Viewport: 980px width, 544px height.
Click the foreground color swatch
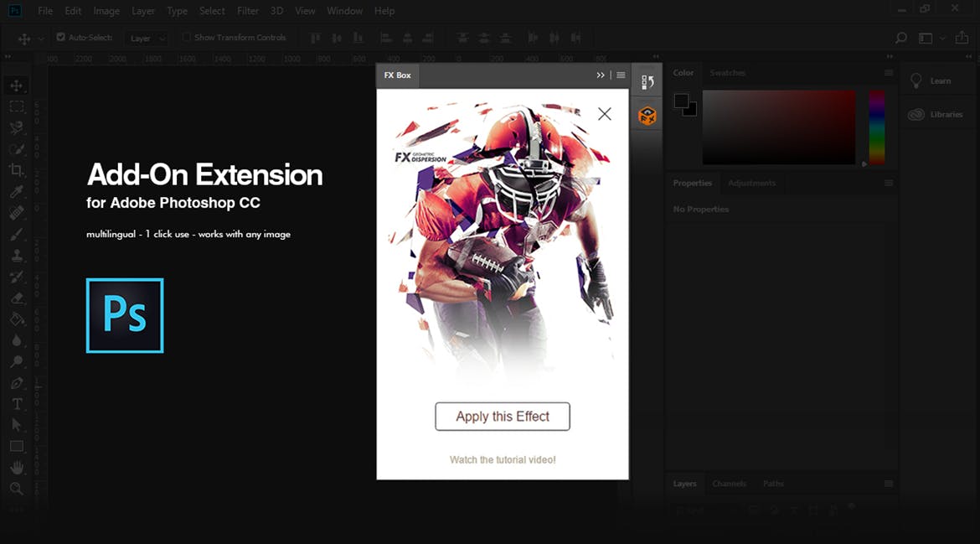[x=681, y=101]
